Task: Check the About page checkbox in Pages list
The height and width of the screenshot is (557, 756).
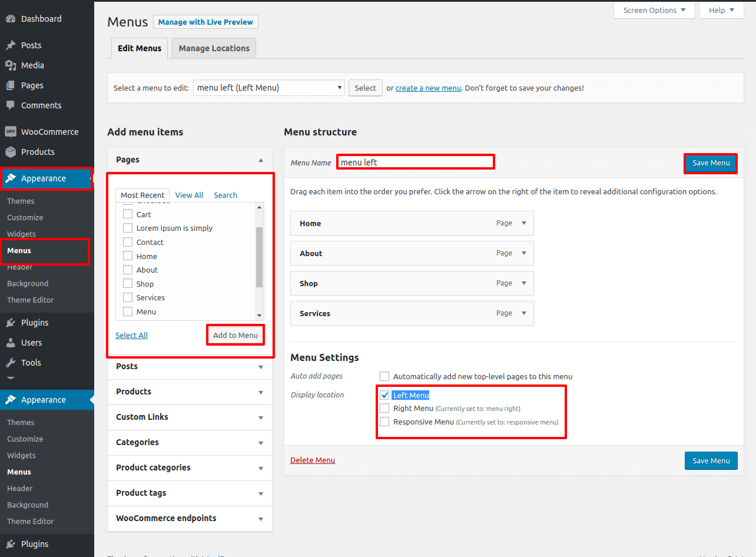Action: (127, 270)
